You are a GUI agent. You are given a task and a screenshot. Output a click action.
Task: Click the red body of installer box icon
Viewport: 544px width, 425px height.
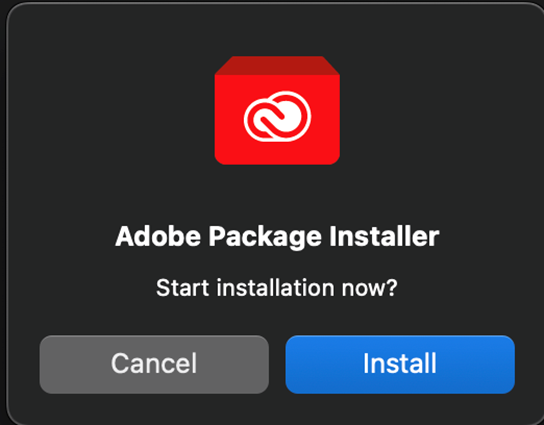pyautogui.click(x=277, y=120)
